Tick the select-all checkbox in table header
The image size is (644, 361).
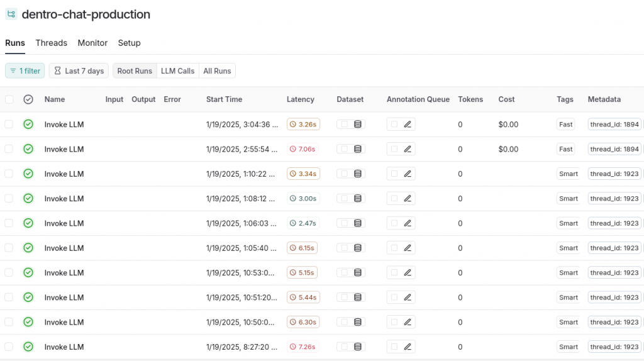pos(9,99)
